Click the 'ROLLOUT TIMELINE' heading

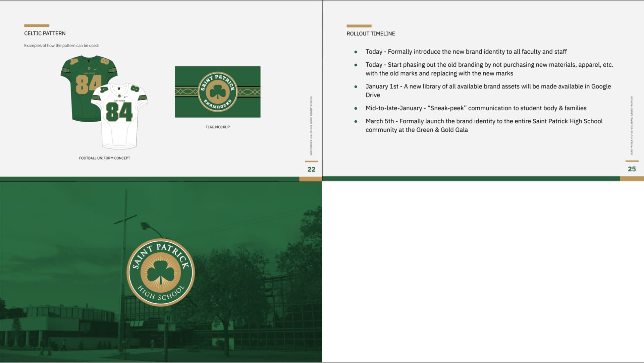pos(371,34)
